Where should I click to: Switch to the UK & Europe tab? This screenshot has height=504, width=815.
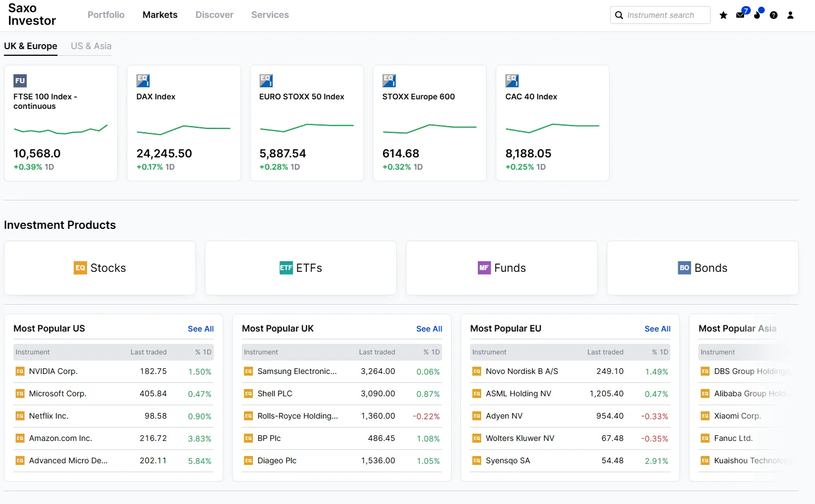coord(30,46)
